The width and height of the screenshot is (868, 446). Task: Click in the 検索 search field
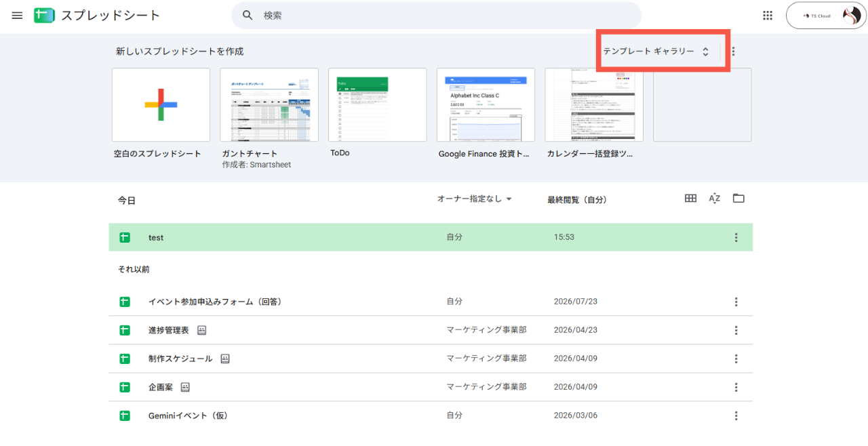(x=436, y=15)
